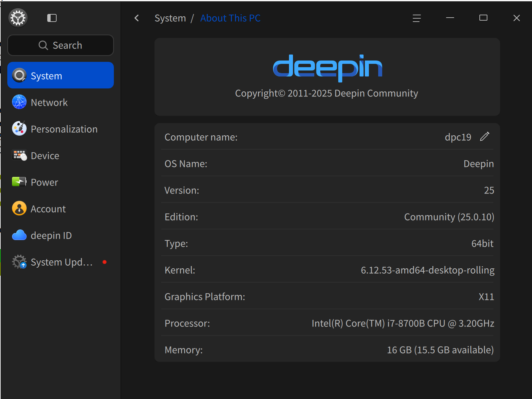The image size is (532, 399).
Task: Click the System Update gear icon
Action: (x=19, y=262)
